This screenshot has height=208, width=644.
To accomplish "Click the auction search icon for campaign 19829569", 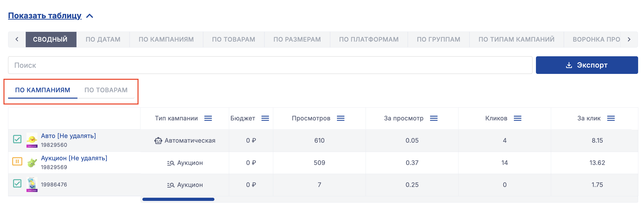I will [171, 163].
